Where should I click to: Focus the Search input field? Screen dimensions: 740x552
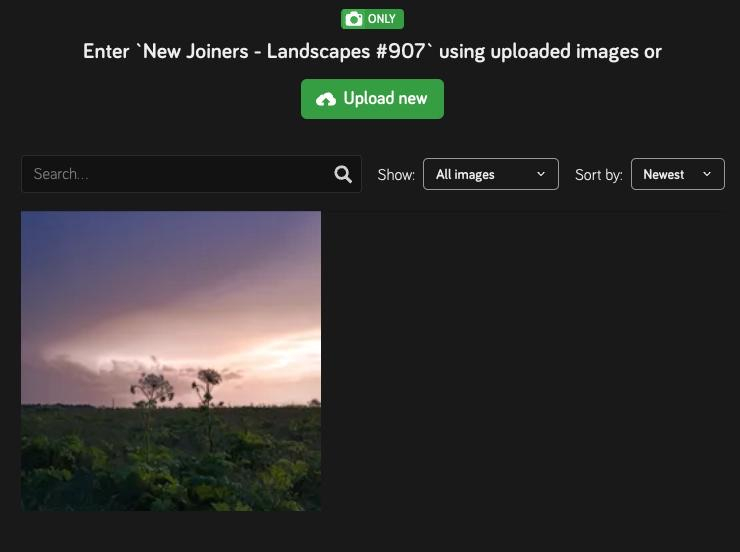coord(180,174)
